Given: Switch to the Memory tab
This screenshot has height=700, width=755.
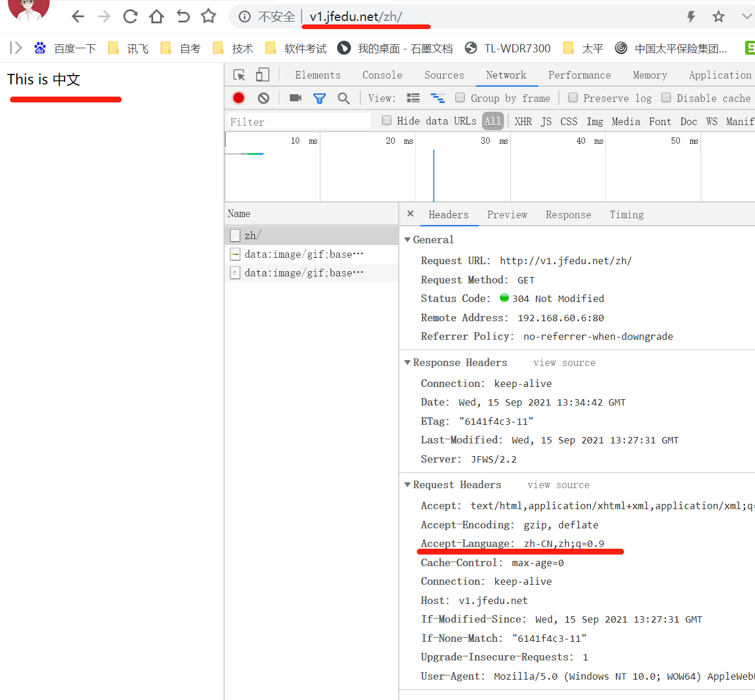Looking at the screenshot, I should pos(650,75).
